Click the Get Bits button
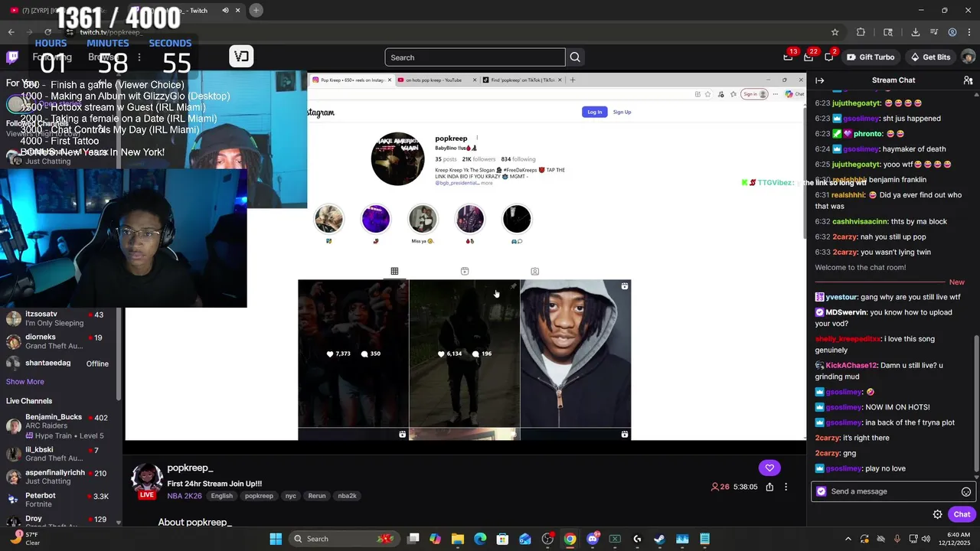Viewport: 980px width, 551px height. click(x=930, y=57)
